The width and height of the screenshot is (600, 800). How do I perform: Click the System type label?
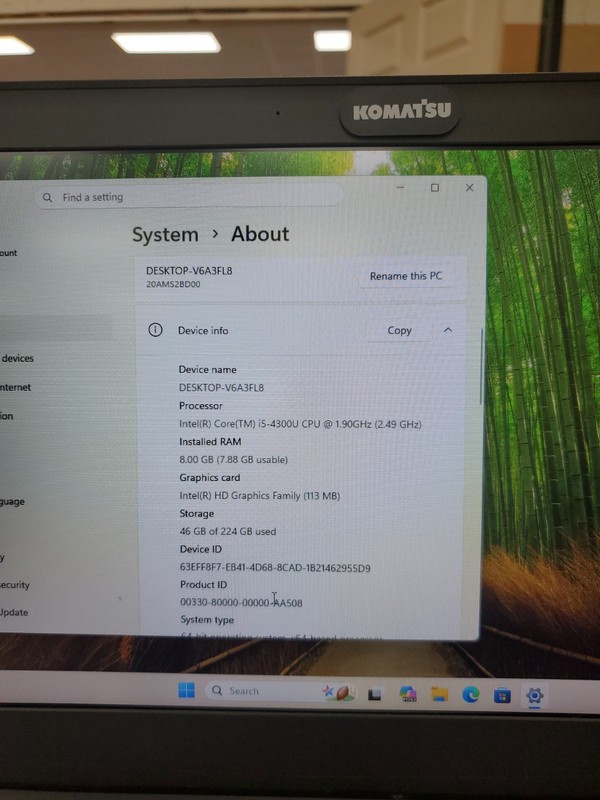pyautogui.click(x=207, y=620)
